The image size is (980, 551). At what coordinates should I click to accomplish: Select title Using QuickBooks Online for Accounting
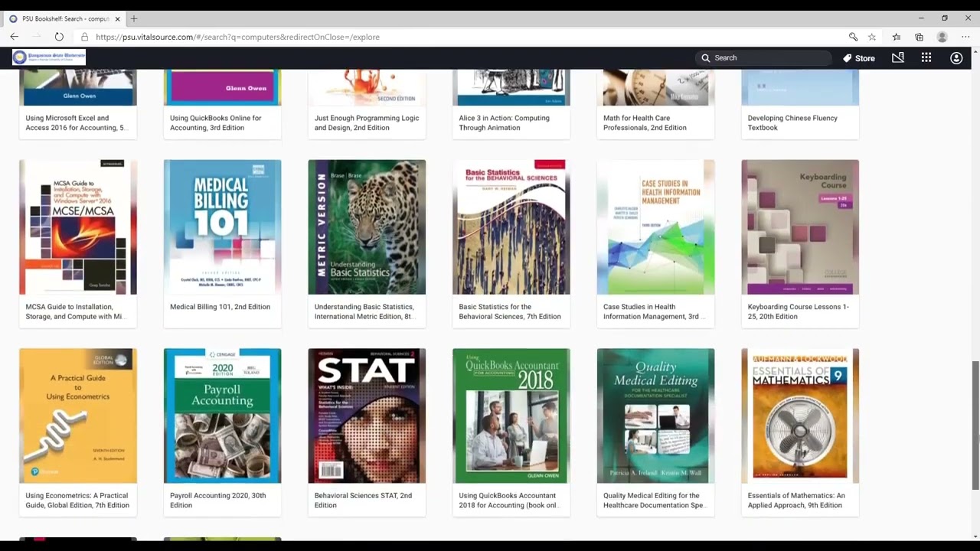tap(216, 122)
